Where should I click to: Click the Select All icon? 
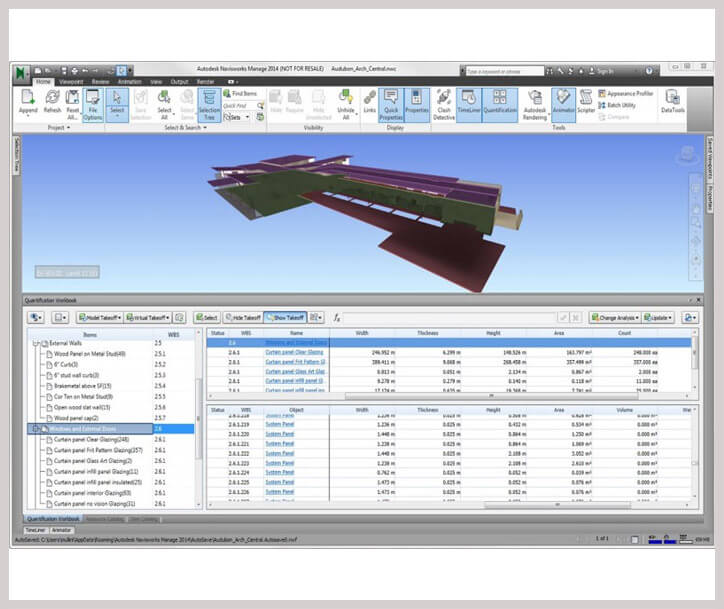coord(164,105)
